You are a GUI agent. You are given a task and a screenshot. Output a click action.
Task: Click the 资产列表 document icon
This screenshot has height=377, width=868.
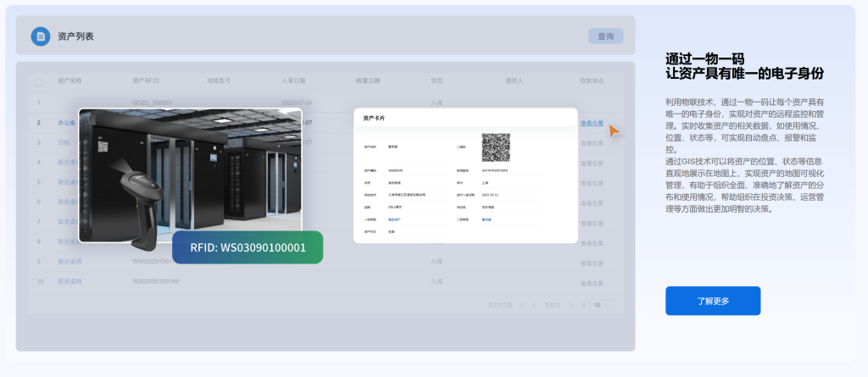(x=40, y=36)
